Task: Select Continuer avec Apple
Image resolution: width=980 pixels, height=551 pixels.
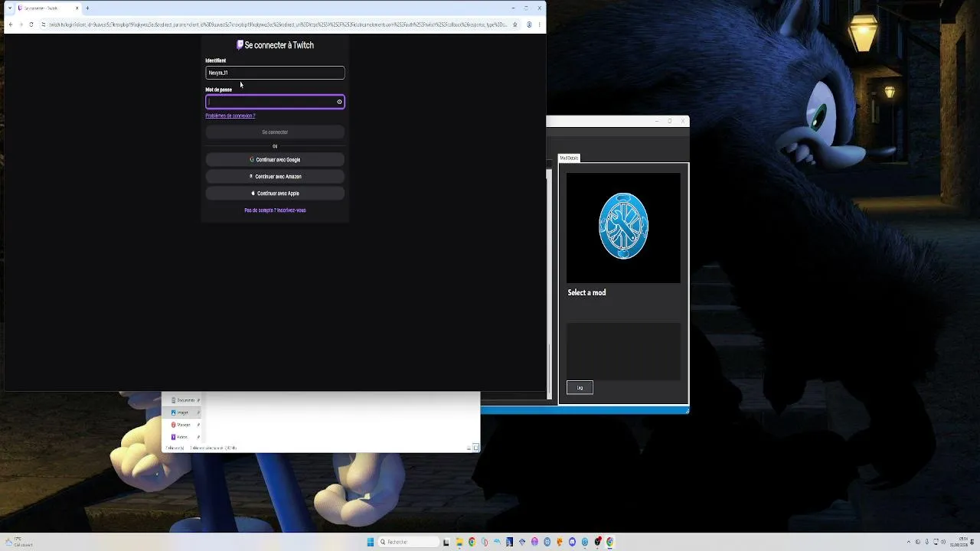Action: (275, 194)
